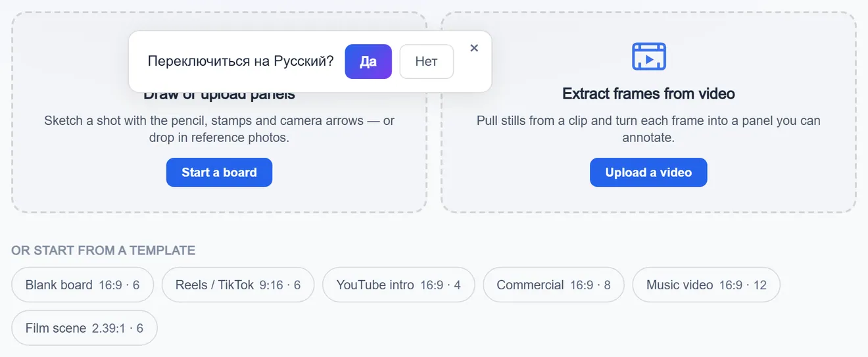Click the Переключиться на Русский? text

(241, 62)
